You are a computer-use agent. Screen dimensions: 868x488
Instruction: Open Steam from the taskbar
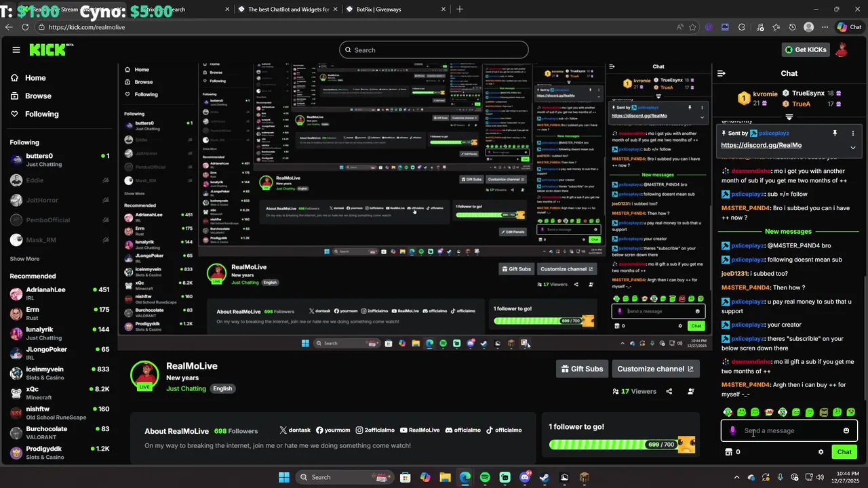(x=545, y=477)
